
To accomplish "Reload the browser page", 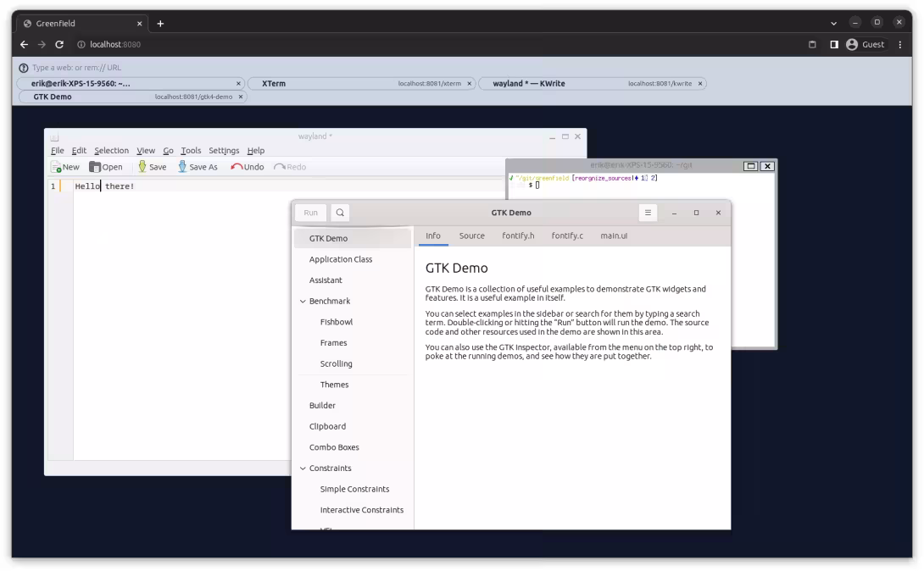I will click(x=59, y=44).
